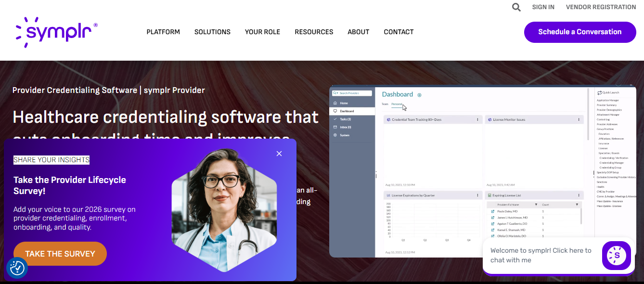Go to the CONTACT page

pyautogui.click(x=399, y=32)
